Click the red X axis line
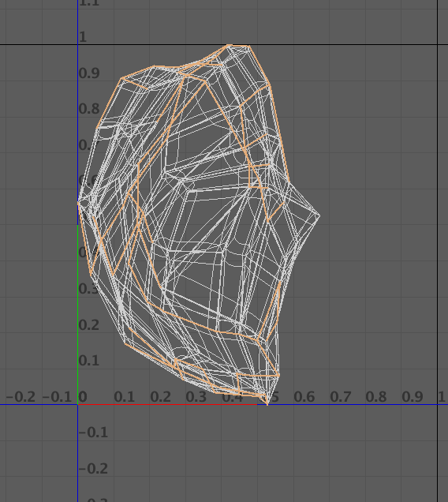 [x=167, y=405]
